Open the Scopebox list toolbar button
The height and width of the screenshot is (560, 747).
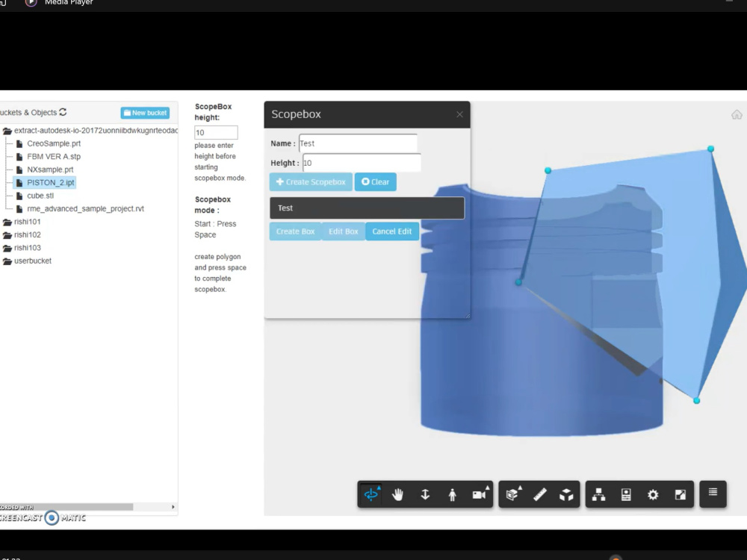click(713, 493)
